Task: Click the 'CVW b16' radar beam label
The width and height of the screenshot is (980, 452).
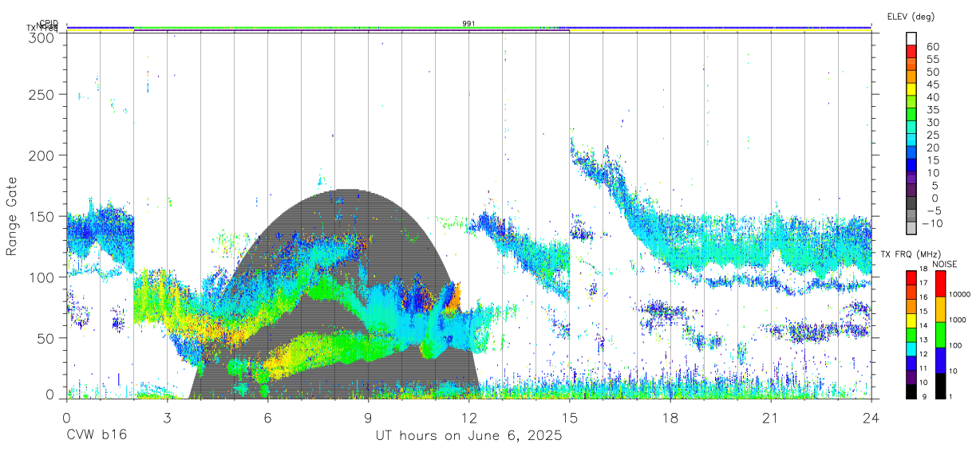Action: coord(96,436)
